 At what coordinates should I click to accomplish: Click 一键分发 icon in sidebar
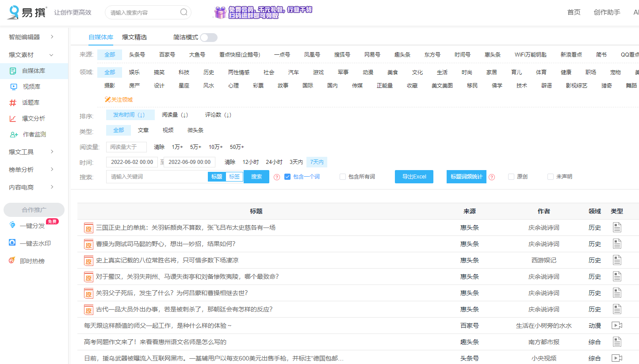tap(12, 225)
